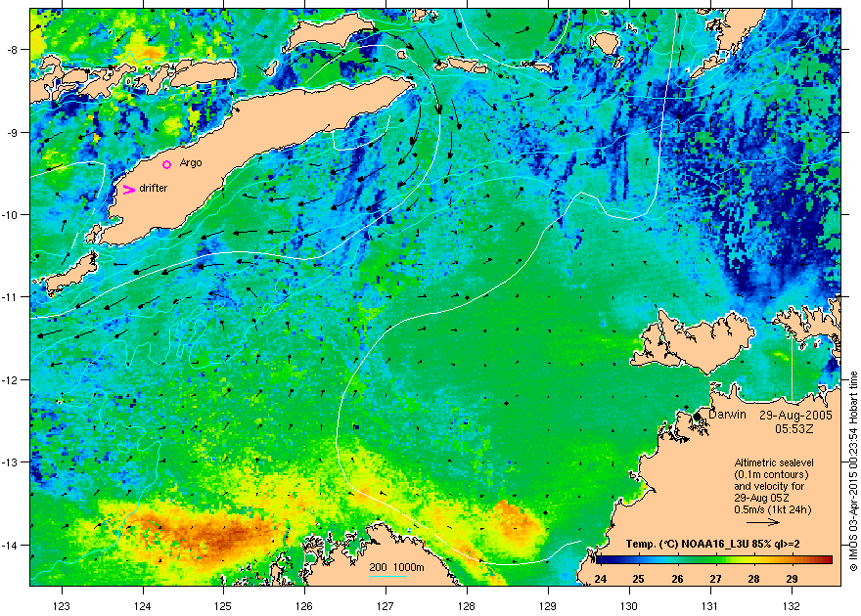Click colorbar label '26'

677,579
